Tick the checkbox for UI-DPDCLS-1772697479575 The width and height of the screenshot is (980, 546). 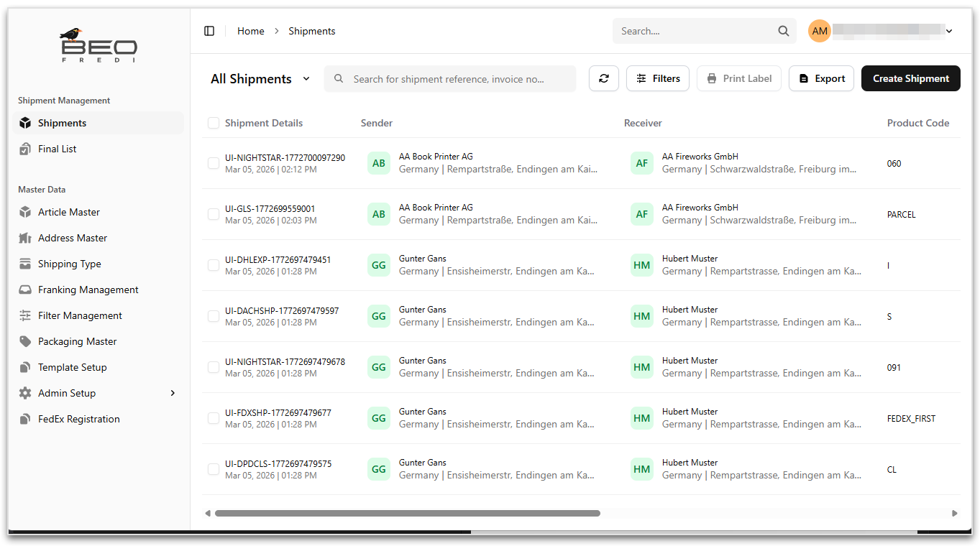[x=213, y=469]
